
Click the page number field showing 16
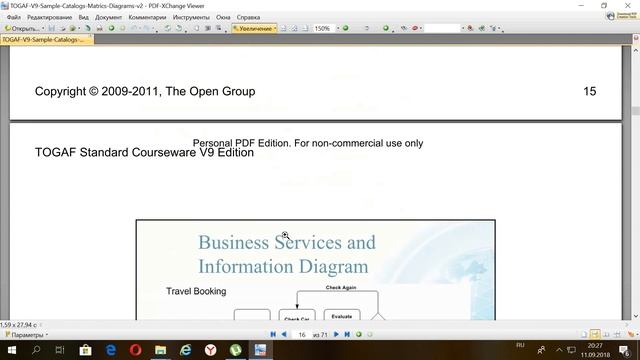coord(302,335)
